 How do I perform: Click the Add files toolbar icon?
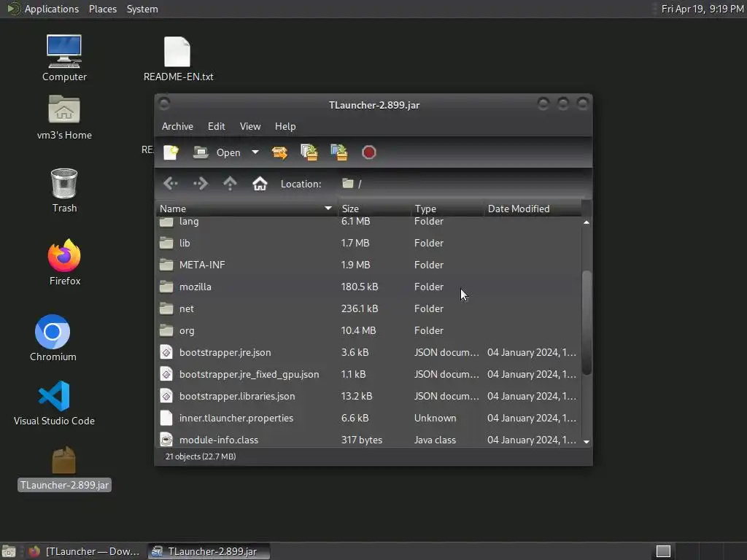pyautogui.click(x=309, y=152)
